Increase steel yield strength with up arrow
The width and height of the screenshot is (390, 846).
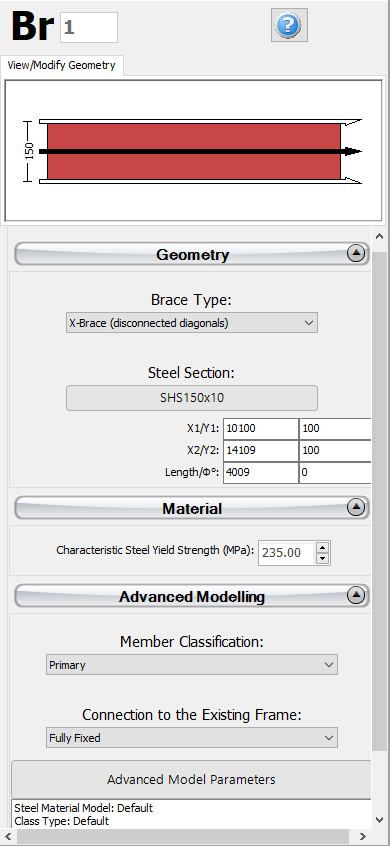coord(323,547)
